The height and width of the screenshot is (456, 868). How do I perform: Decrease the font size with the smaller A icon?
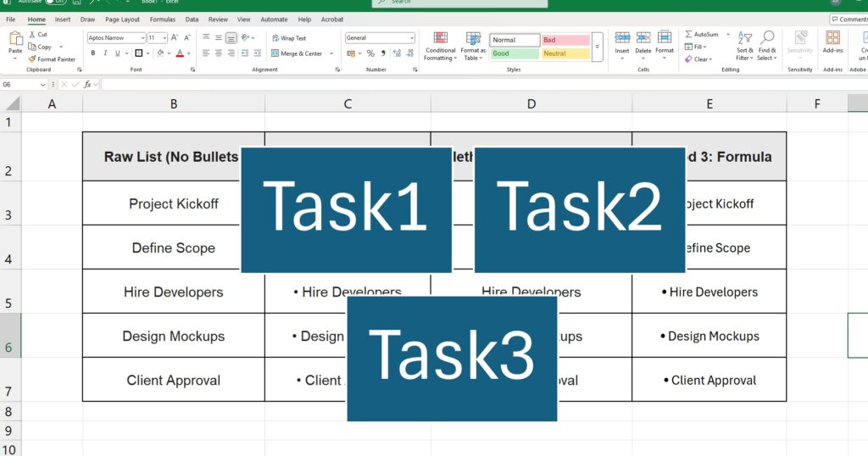(187, 37)
